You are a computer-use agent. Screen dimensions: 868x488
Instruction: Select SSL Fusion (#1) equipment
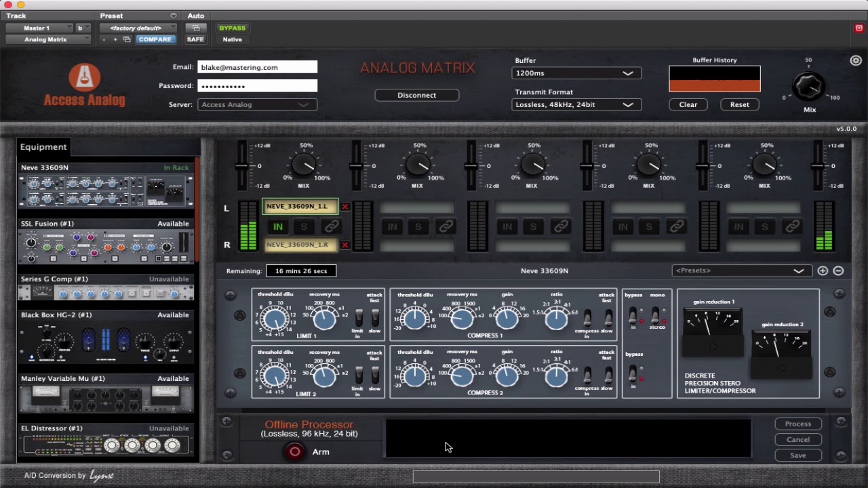[x=106, y=242]
